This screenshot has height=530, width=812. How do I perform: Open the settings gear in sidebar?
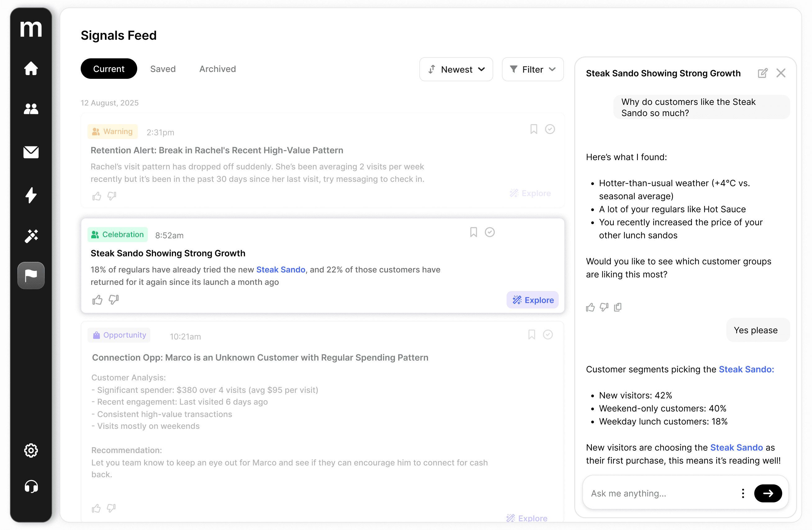31,451
